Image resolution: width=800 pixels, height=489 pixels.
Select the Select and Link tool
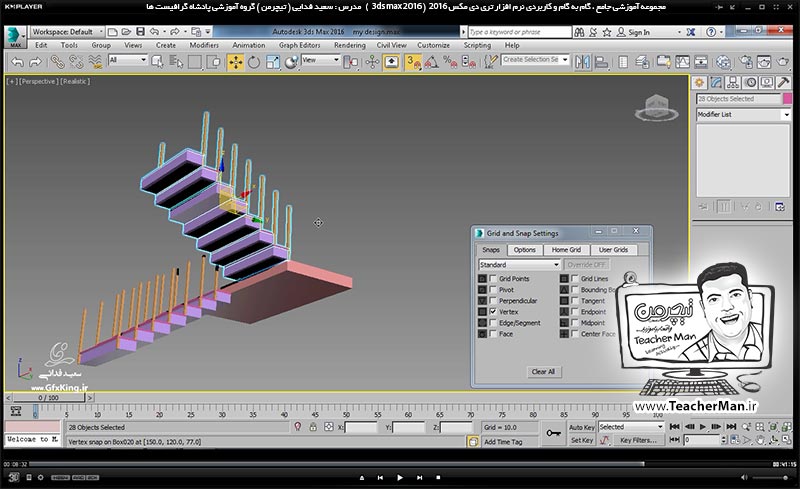coord(57,62)
